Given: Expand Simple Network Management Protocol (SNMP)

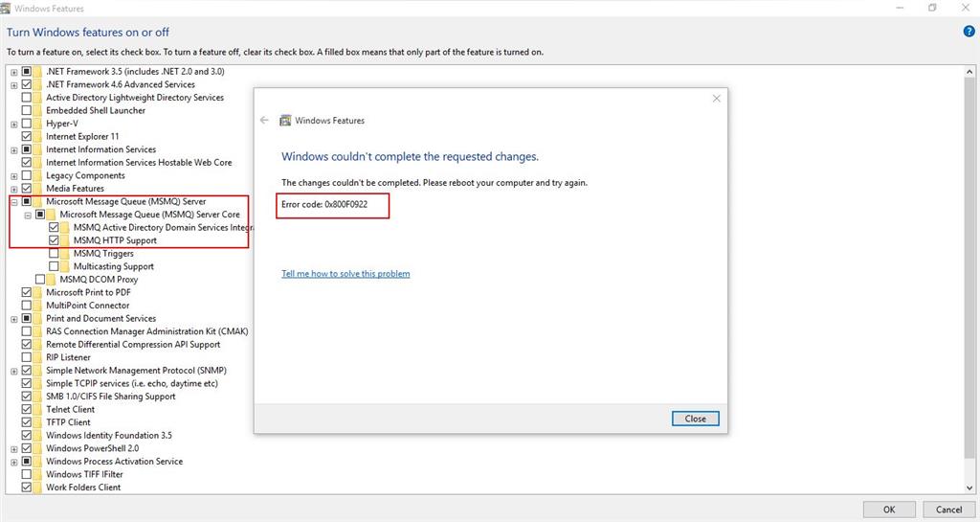Looking at the screenshot, I should pyautogui.click(x=13, y=371).
